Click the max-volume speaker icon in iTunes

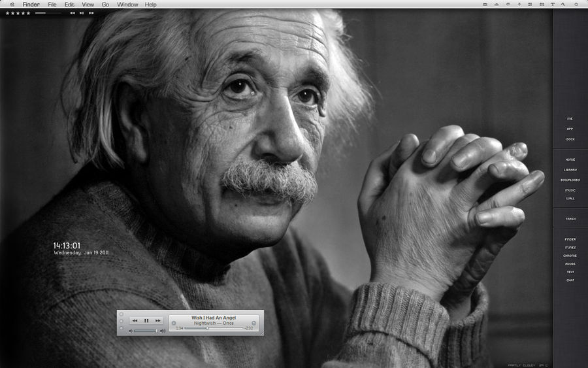(163, 331)
